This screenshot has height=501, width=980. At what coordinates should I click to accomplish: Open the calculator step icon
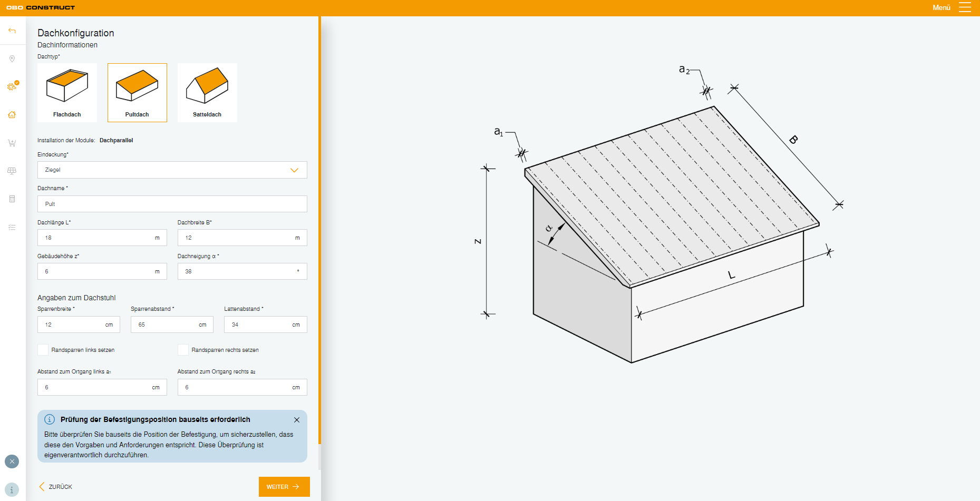pyautogui.click(x=12, y=199)
